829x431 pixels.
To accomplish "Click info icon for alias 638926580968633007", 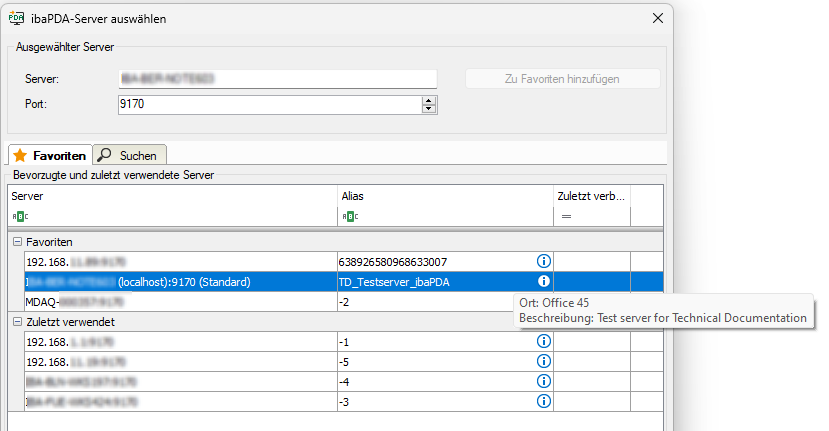I will pyautogui.click(x=544, y=261).
